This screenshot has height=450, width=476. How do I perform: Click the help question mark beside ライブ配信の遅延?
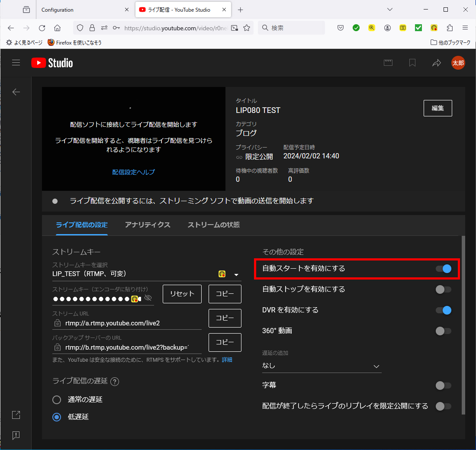tap(115, 381)
